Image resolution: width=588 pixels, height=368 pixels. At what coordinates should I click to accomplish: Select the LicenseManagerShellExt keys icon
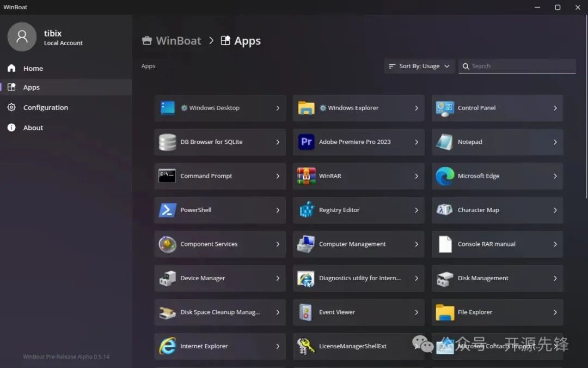(306, 346)
